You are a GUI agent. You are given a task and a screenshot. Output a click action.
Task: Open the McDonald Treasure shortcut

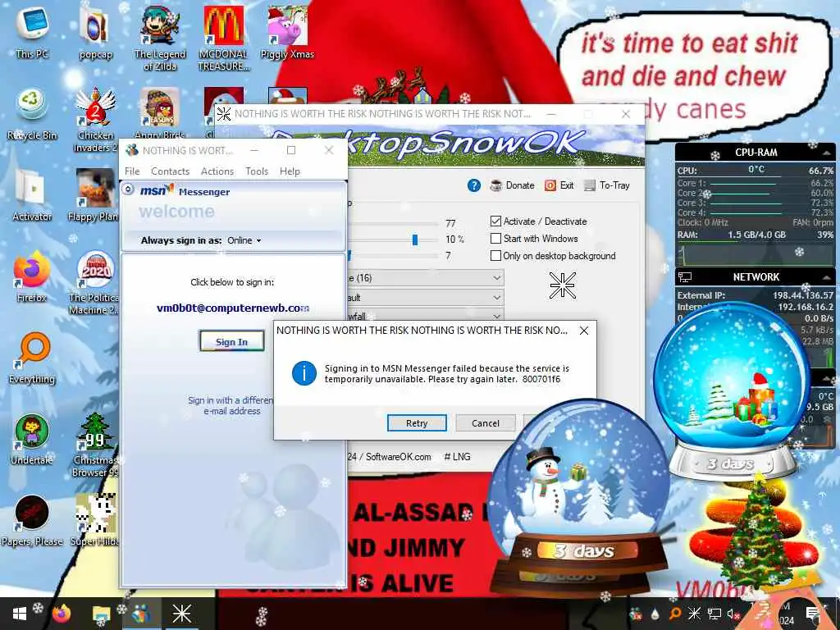click(224, 38)
